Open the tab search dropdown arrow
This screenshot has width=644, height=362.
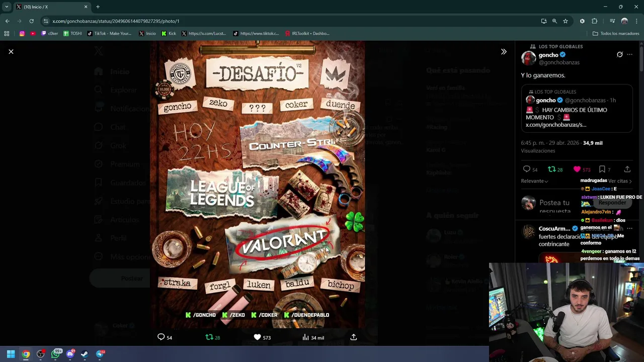(6, 7)
